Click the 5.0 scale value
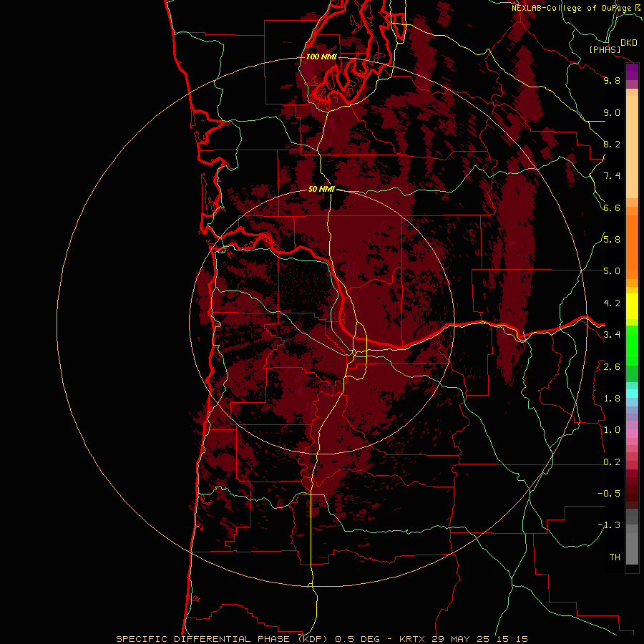Image resolution: width=644 pixels, height=644 pixels. (x=612, y=271)
